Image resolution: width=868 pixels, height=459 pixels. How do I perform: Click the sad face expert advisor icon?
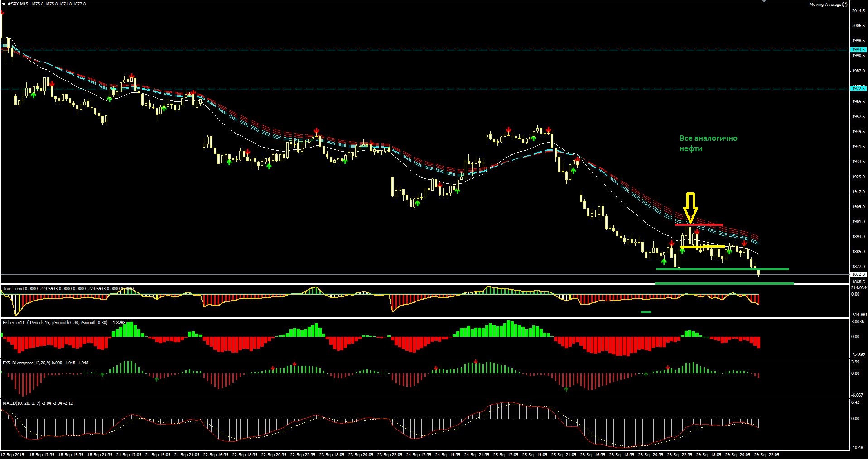click(844, 4)
